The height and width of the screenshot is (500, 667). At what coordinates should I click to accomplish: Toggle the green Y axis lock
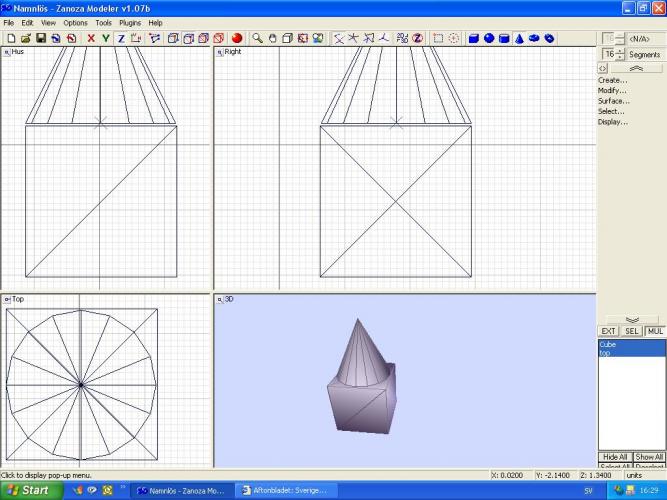(106, 38)
